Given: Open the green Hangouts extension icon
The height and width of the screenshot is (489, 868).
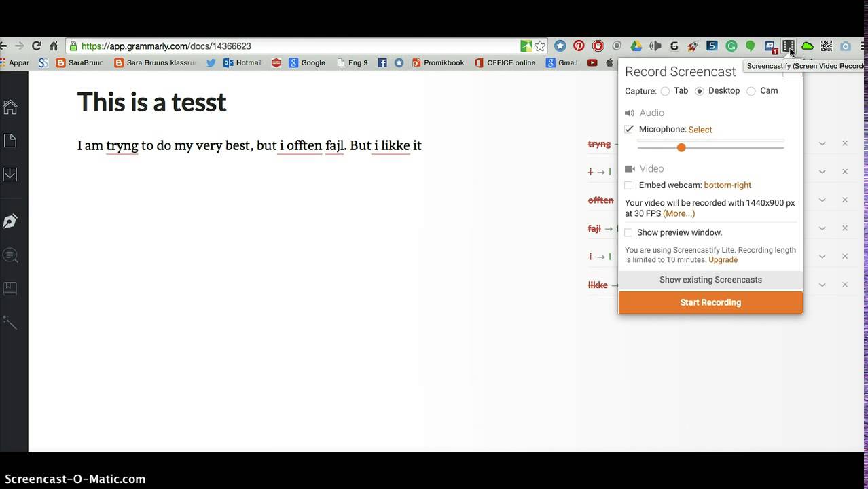Looking at the screenshot, I should [x=750, y=46].
